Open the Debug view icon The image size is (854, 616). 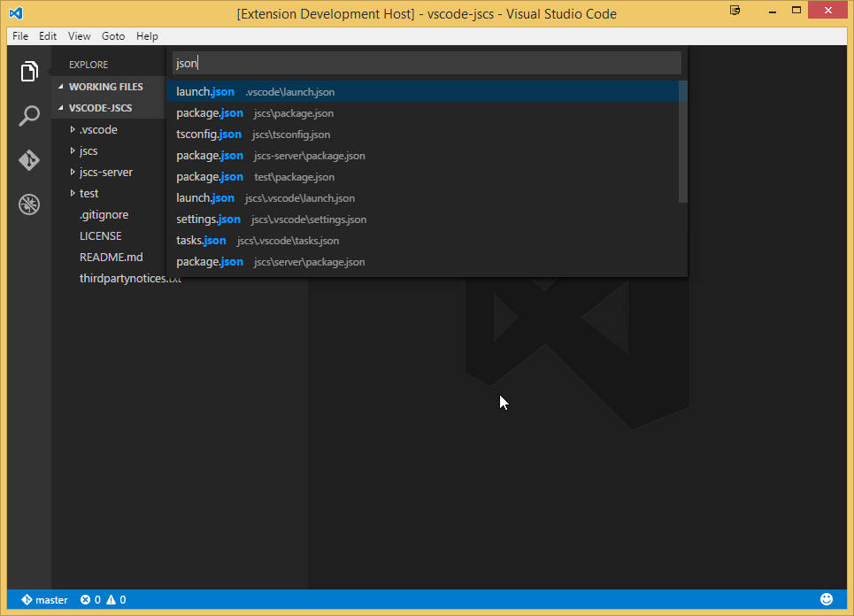point(29,204)
